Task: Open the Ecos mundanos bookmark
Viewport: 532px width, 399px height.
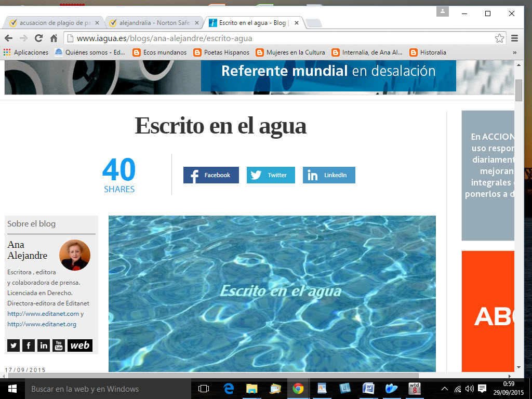Action: 159,52
